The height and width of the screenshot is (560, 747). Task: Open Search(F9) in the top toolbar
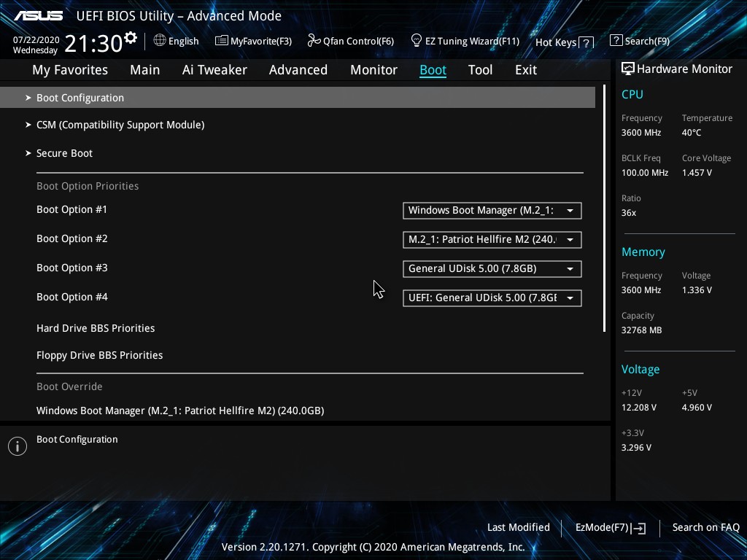pos(639,42)
